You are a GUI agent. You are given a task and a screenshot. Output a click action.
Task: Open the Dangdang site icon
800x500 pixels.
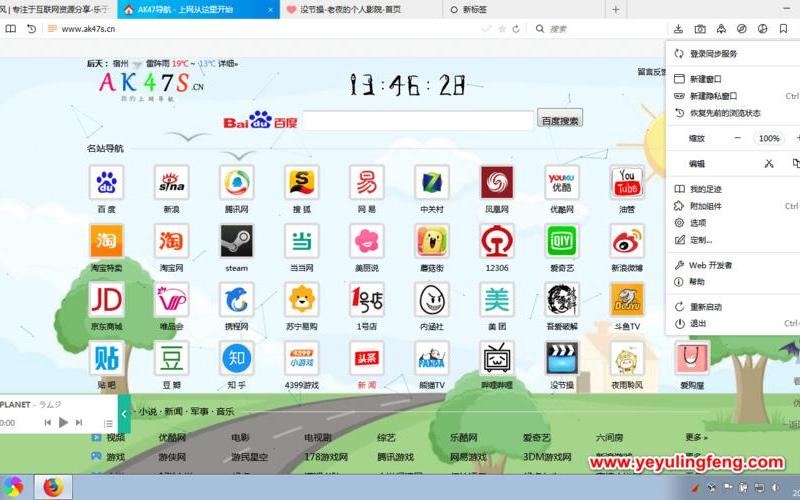[x=302, y=241]
